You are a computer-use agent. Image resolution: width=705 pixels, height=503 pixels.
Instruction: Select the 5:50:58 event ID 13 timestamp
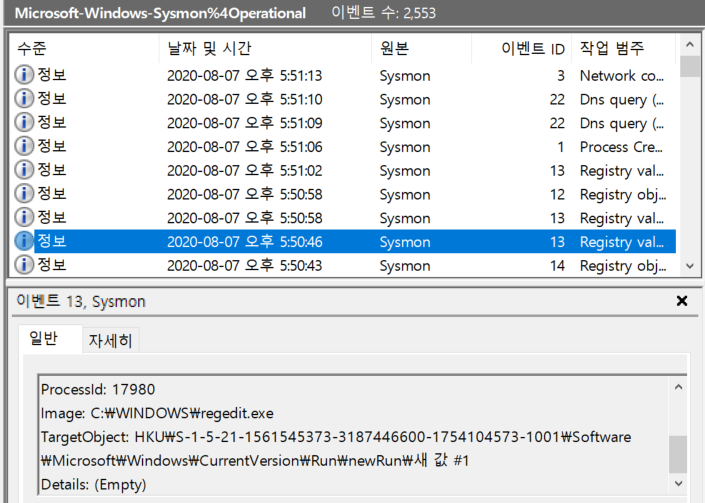click(245, 218)
